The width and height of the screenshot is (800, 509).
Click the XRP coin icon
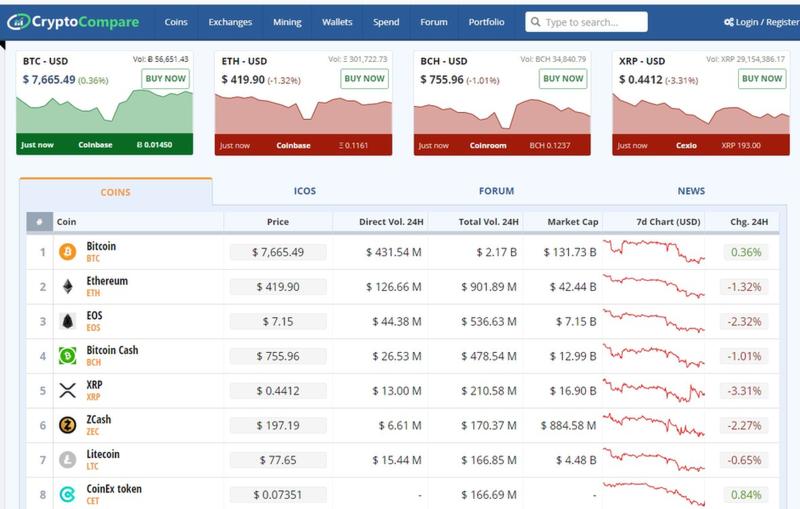pos(67,391)
